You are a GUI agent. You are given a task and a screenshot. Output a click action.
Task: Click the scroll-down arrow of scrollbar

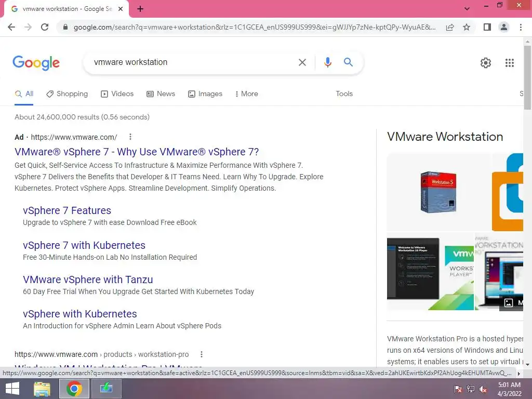point(527,364)
